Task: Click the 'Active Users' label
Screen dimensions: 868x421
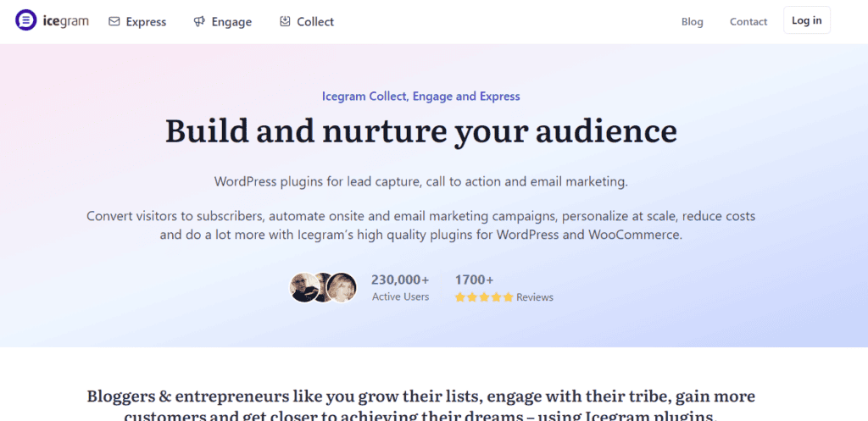Action: [x=400, y=296]
